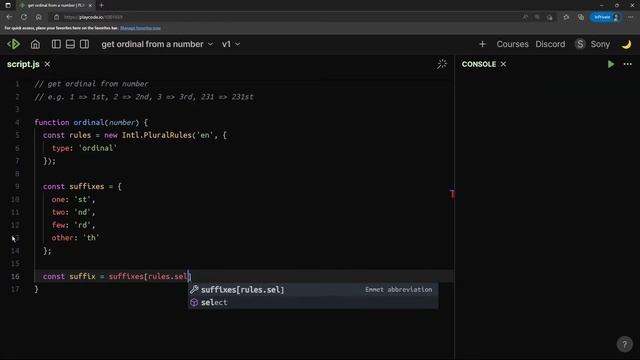Open console more options menu

tap(628, 64)
